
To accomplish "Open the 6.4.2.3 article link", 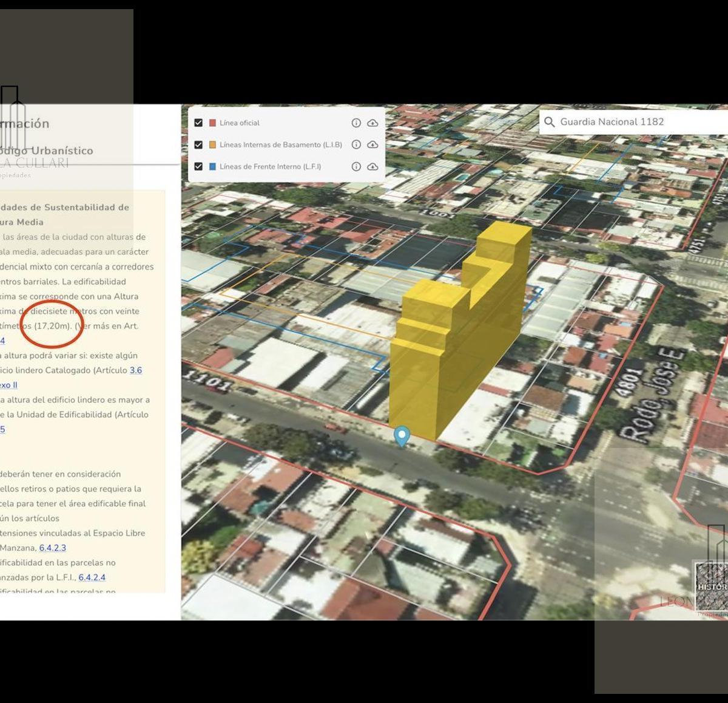I will tap(53, 548).
